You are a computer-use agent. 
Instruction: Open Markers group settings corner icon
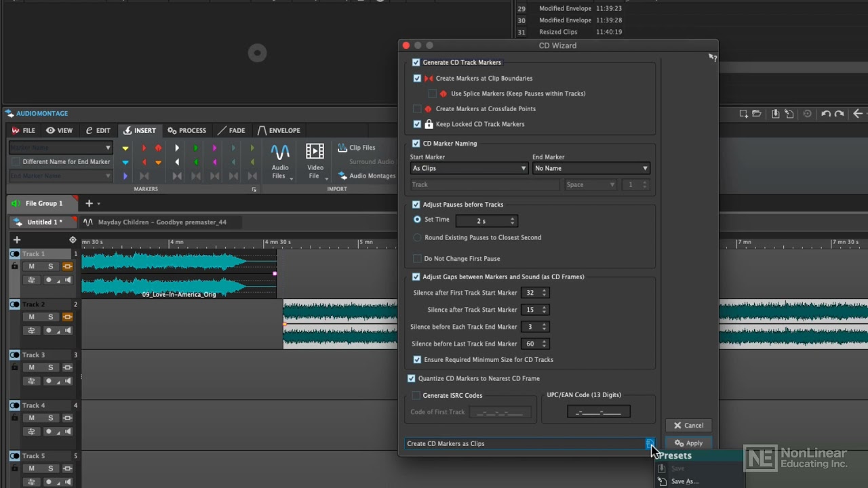(254, 190)
